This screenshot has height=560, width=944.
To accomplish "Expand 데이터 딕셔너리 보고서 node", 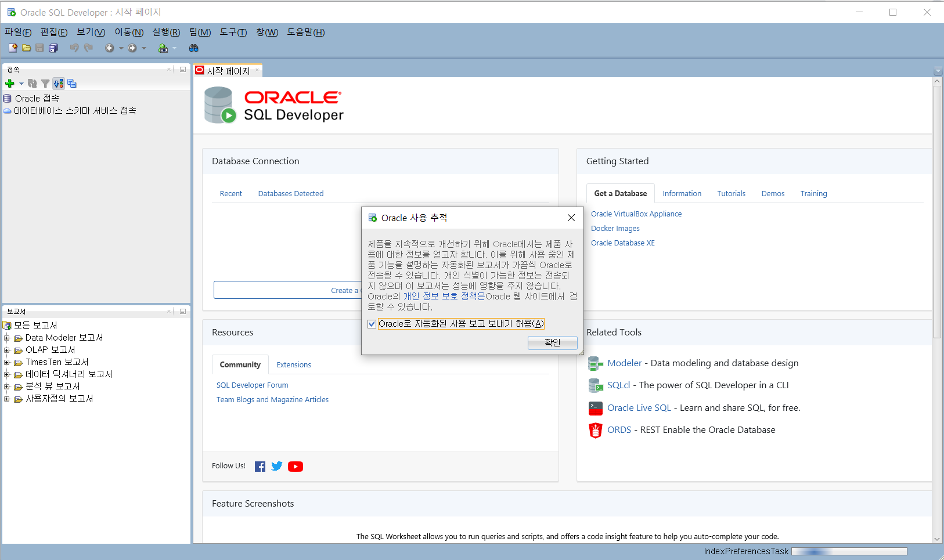I will [x=7, y=374].
